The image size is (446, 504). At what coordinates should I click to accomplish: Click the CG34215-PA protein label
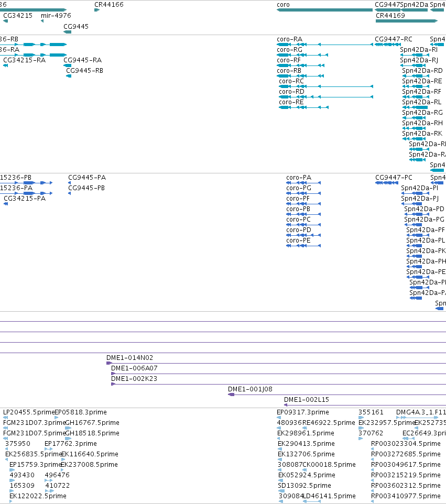(x=25, y=199)
